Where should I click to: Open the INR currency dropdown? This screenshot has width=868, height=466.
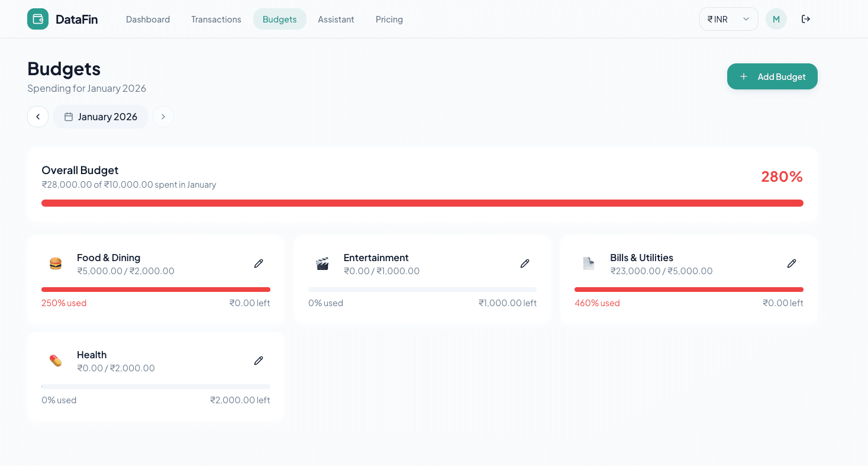[728, 19]
